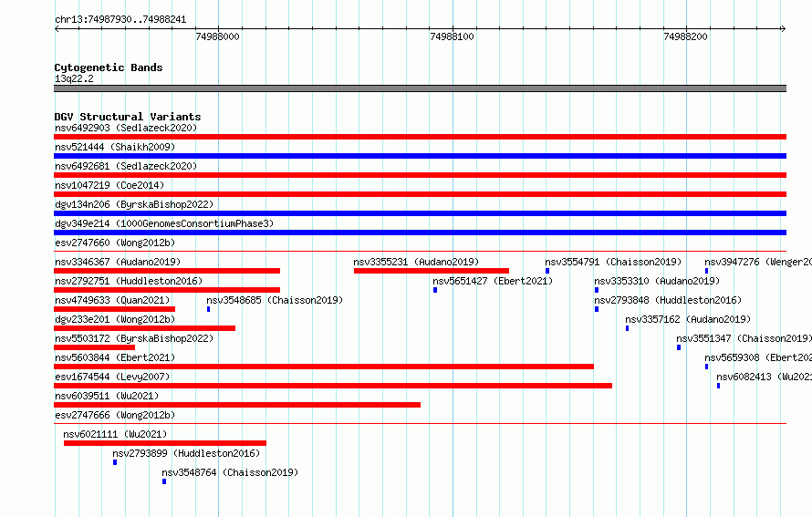The height and width of the screenshot is (517, 812).
Task: Open the nsv3346367 (Audano2019) variant label
Action: click(x=118, y=262)
